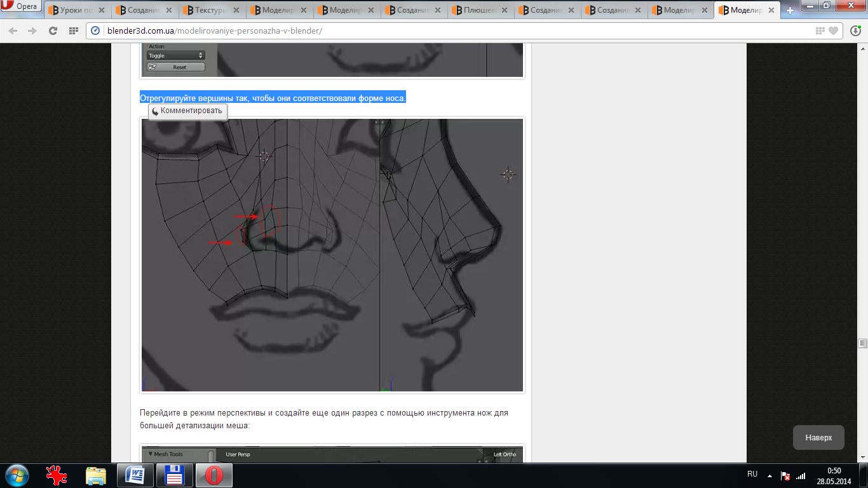Click the small grid icon beside the heart
This screenshot has height=488, width=868.
pos(820,31)
